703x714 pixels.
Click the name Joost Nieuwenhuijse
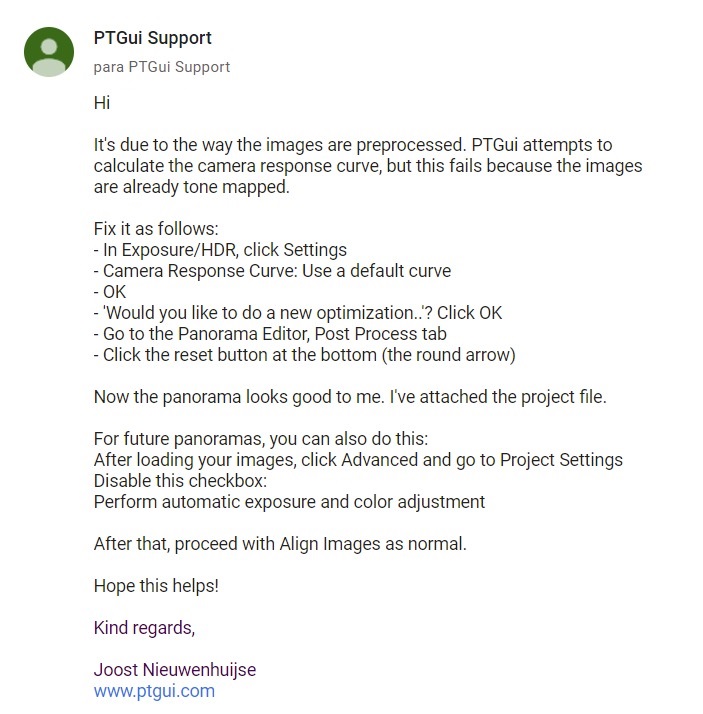[175, 670]
